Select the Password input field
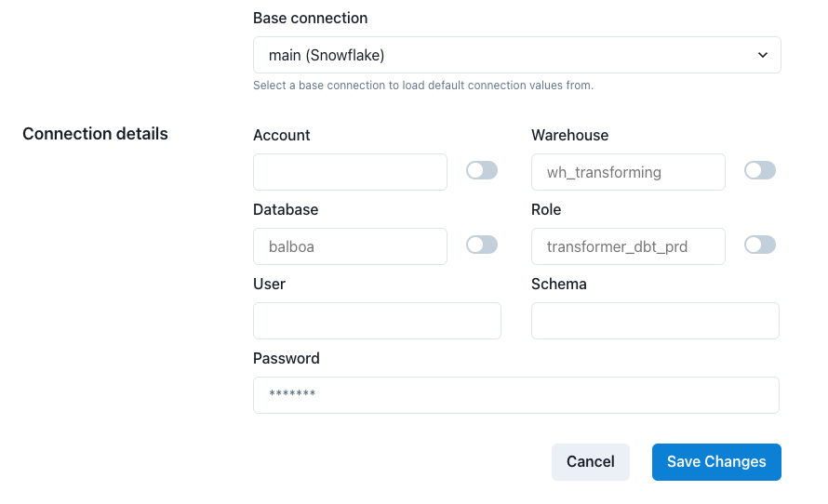Screen dimensions: 828x504 (516, 395)
